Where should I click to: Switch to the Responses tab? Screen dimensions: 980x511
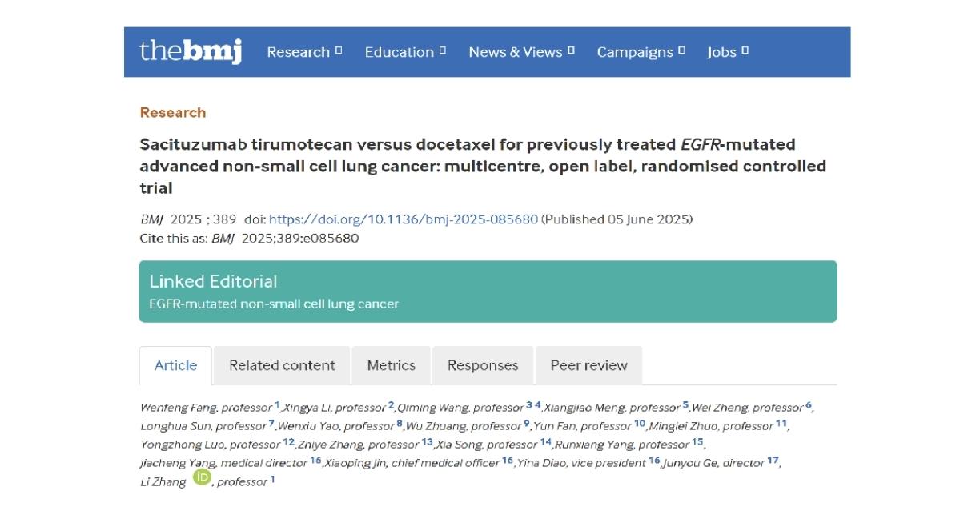tap(483, 366)
